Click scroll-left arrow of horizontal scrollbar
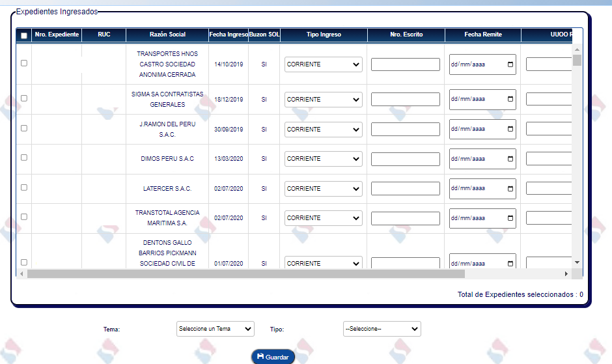 [x=21, y=273]
